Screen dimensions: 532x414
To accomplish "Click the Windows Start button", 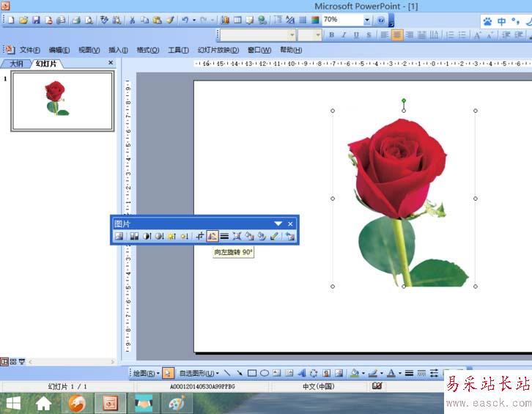I will [x=14, y=404].
